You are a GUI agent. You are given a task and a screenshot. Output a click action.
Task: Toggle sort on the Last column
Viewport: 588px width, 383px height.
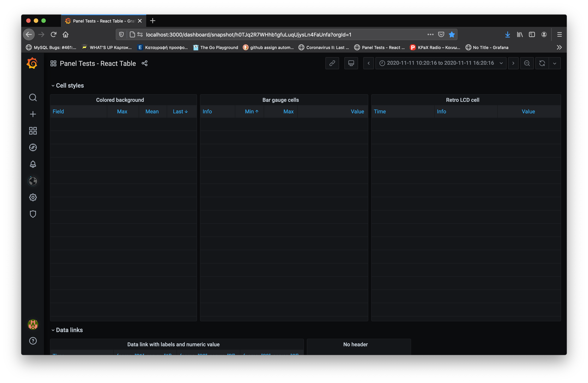[x=180, y=111]
